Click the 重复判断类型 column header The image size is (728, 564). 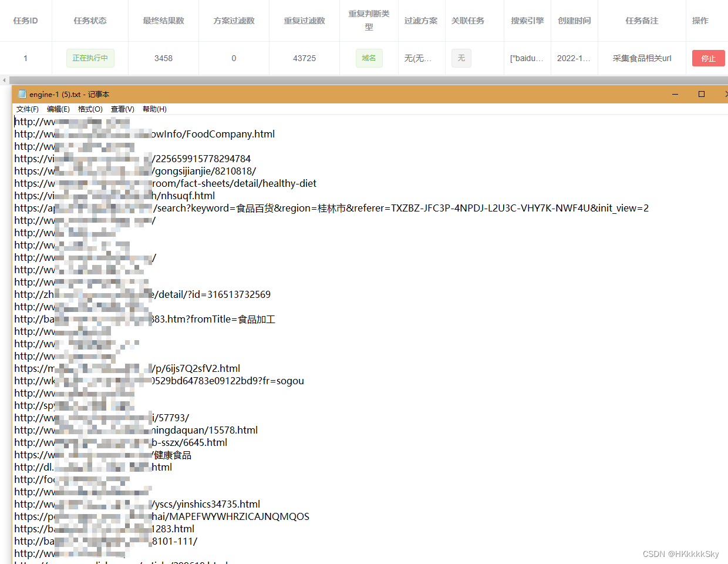tap(369, 20)
